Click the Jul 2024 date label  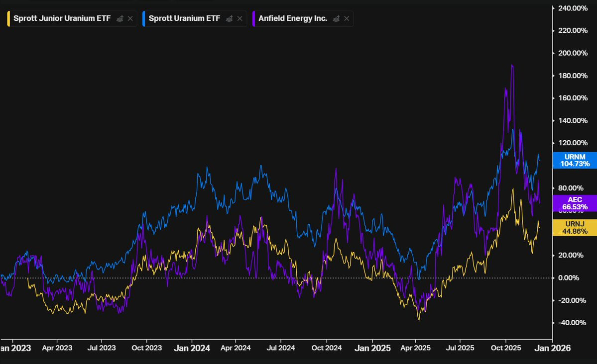(x=281, y=348)
